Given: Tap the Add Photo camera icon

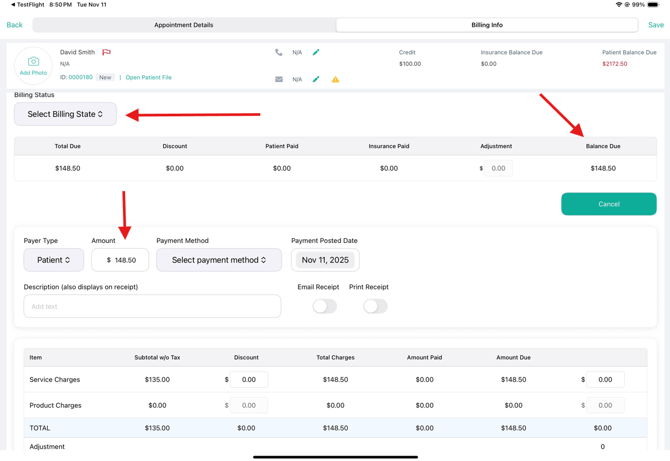Looking at the screenshot, I should pos(33,63).
